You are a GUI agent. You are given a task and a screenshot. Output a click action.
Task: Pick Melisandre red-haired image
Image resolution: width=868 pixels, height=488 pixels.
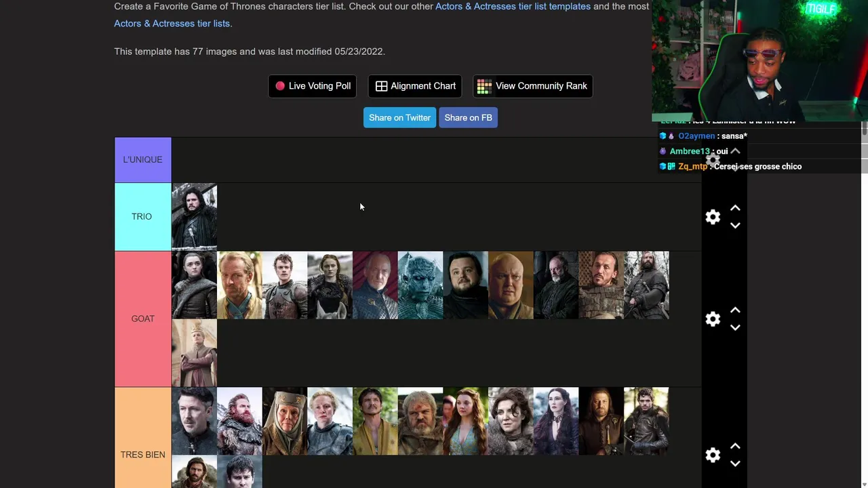tap(556, 421)
